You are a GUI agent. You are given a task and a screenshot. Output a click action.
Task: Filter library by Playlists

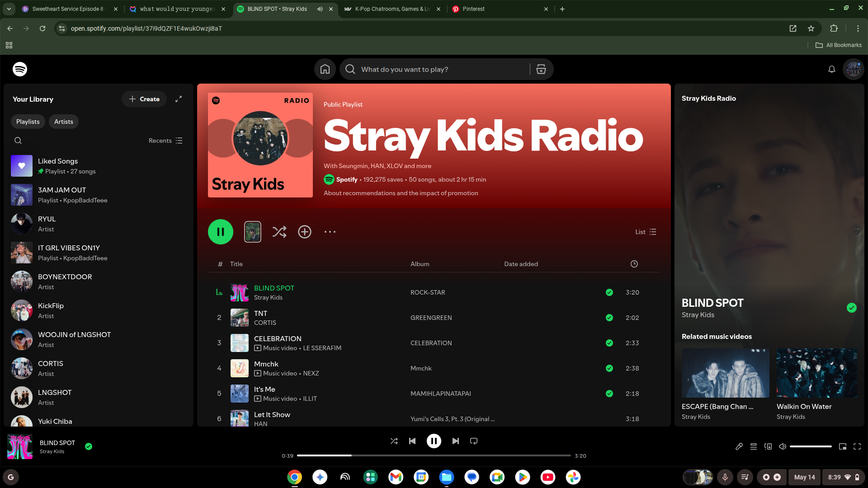coord(28,122)
